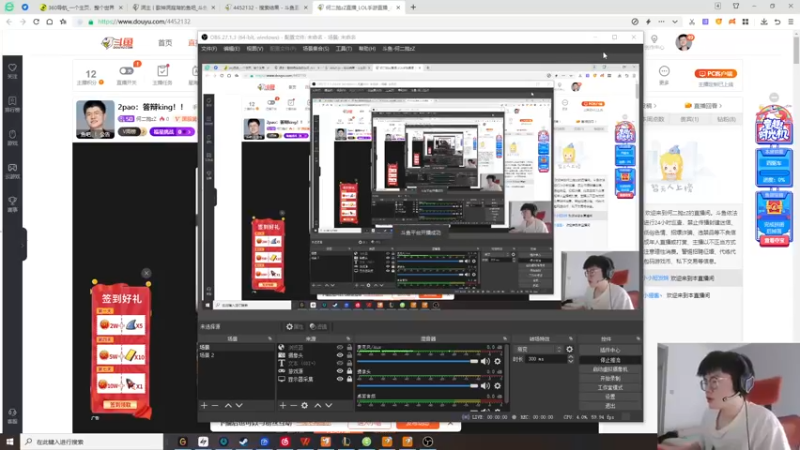Toggle visibility of the browser source

click(x=340, y=347)
